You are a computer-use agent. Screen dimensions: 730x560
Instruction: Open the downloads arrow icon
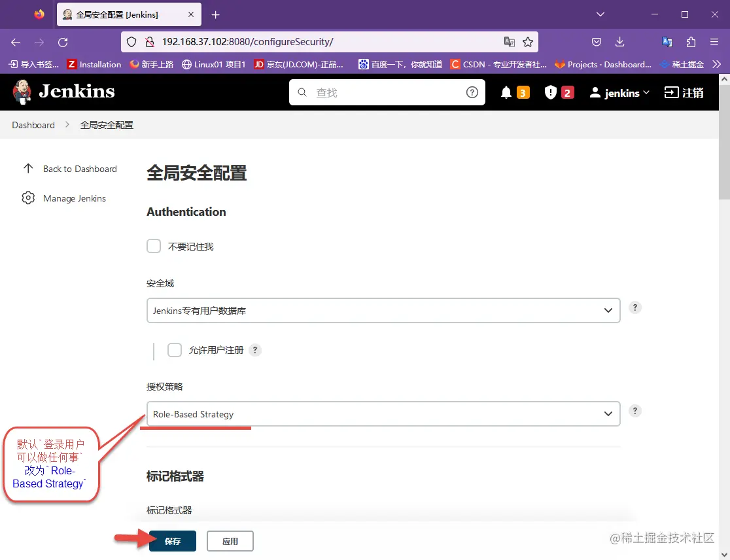point(619,42)
